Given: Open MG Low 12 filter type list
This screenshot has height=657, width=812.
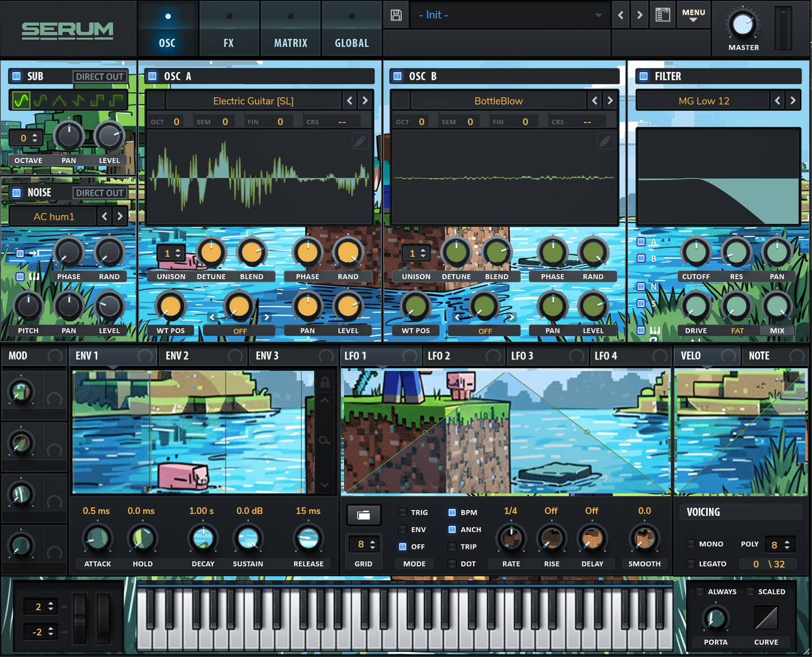Looking at the screenshot, I should (704, 101).
